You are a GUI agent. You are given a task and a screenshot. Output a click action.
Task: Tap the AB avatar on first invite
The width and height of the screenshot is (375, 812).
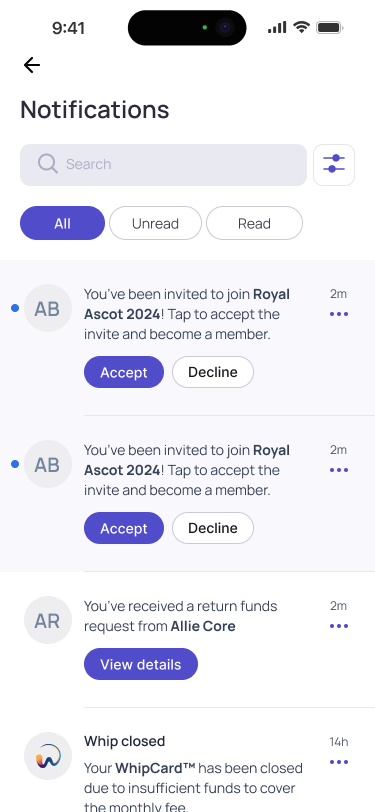[48, 308]
